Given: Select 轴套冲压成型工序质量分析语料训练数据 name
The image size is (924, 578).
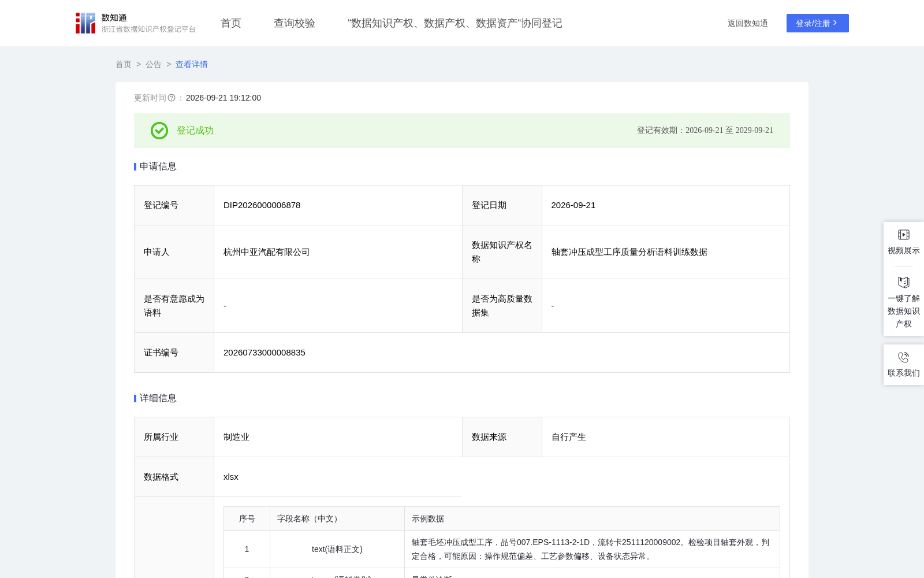Looking at the screenshot, I should (629, 252).
